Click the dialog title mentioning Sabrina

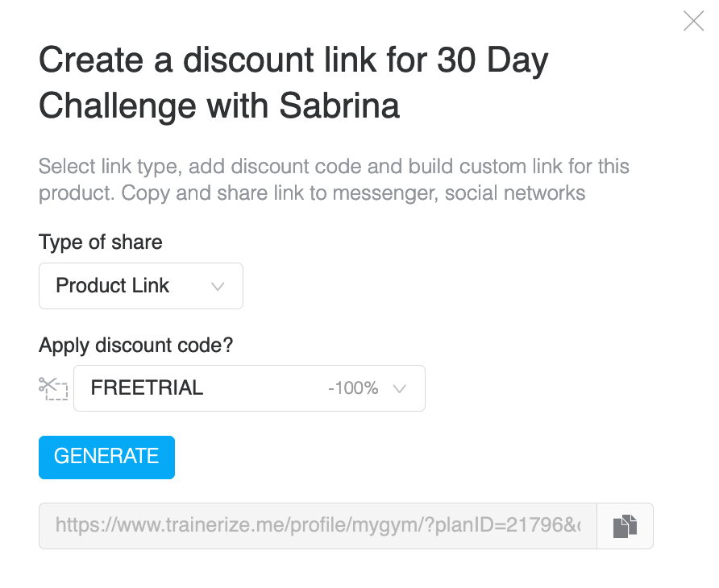coord(219,106)
